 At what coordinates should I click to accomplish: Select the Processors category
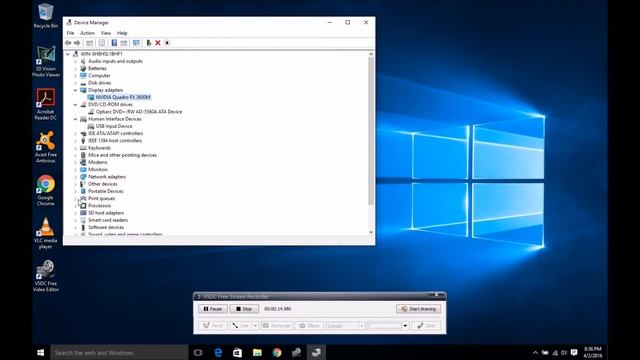(x=100, y=206)
